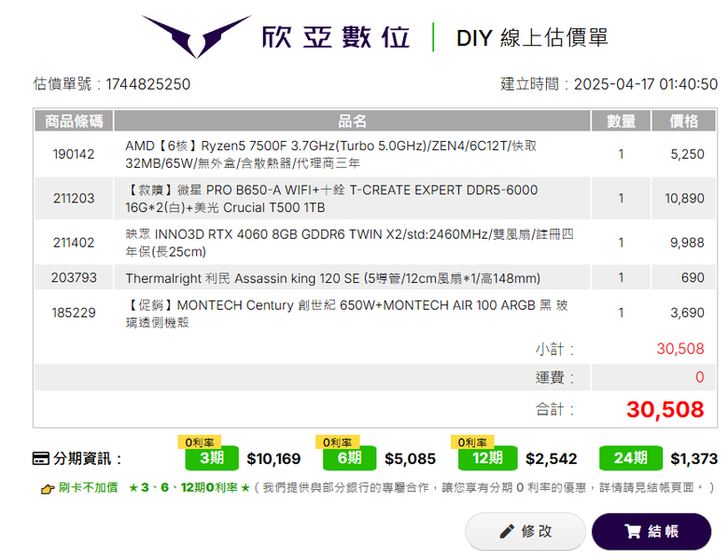Click barcode 185229
This screenshot has width=728, height=560.
[x=74, y=313]
